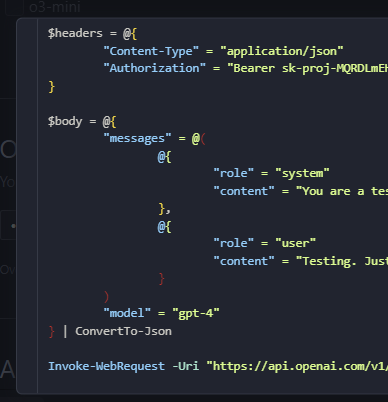388x402 pixels.
Task: Click the o3-mini label behind the popup
Action: tap(55, 7)
